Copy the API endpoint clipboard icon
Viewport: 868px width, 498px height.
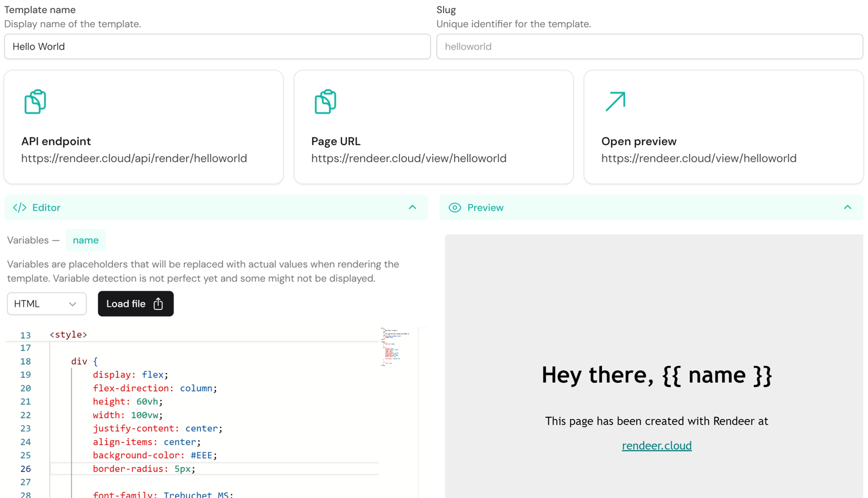click(x=35, y=102)
